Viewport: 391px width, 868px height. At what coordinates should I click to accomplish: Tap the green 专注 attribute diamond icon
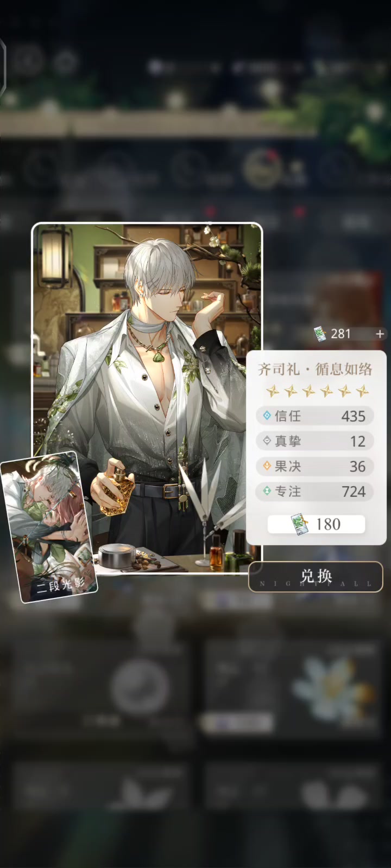pos(267,491)
